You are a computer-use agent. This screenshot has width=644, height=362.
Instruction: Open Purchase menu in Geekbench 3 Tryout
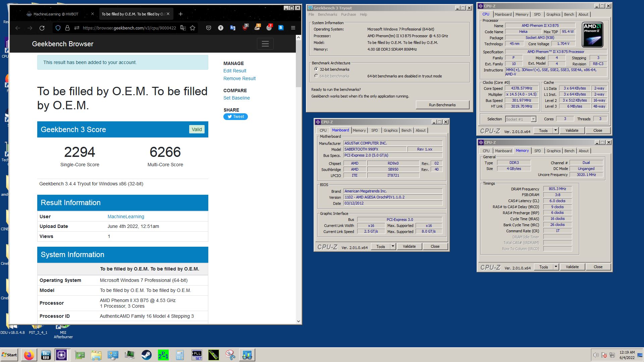pos(348,14)
